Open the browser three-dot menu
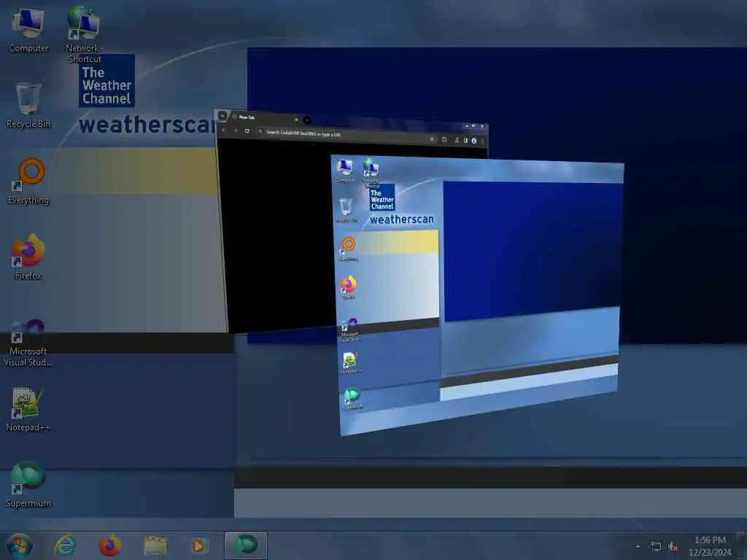 [483, 141]
